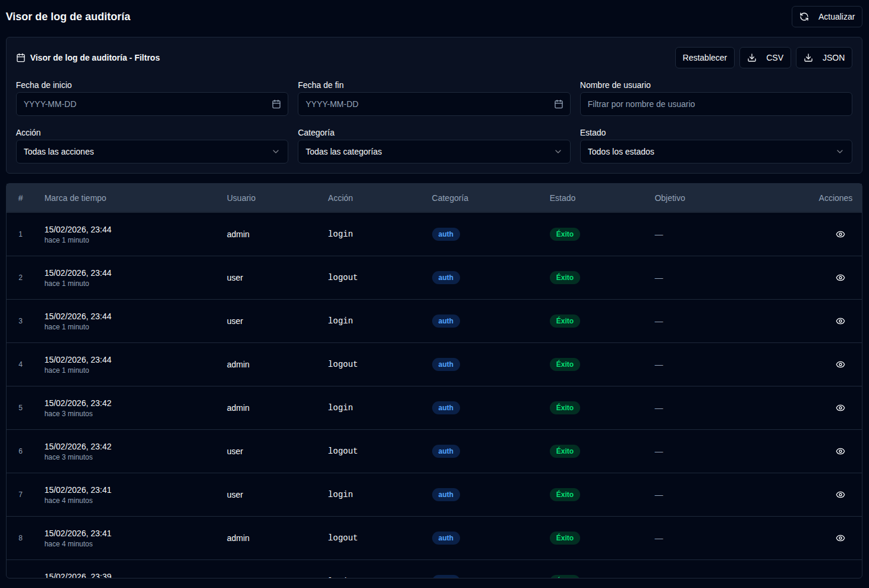Export log as JSON
Screen dimensions: 869x588
(x=823, y=58)
